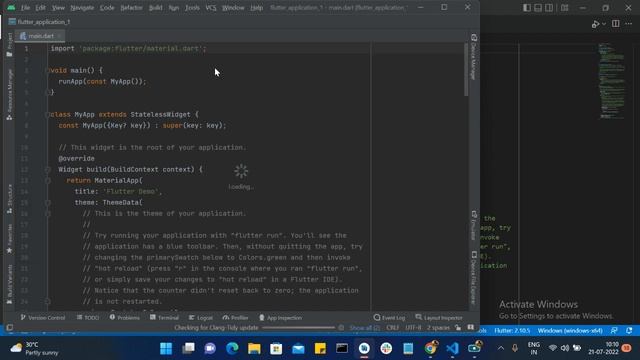Toggle file read-only lock icon
640x360 pixels.
click(x=458, y=328)
